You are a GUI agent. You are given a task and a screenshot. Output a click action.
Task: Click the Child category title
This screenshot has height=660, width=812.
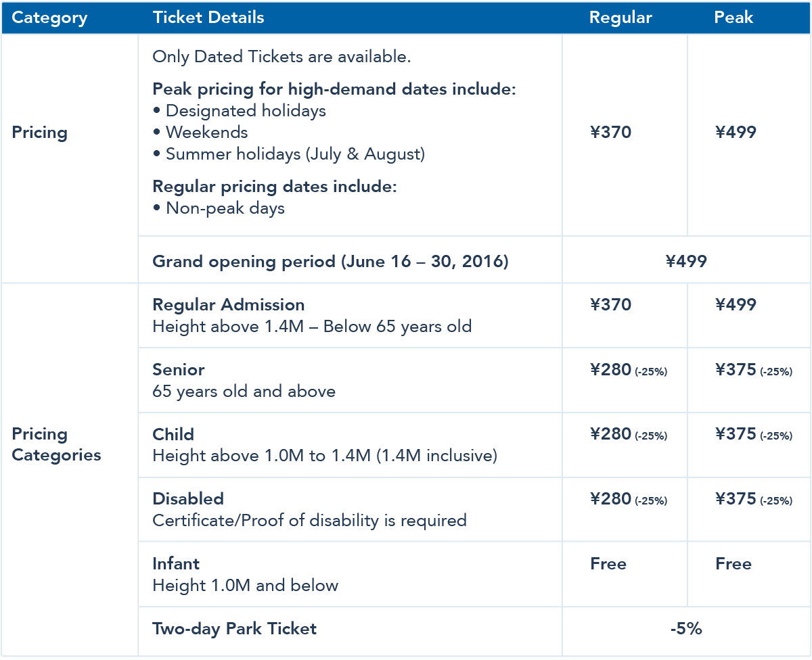(x=173, y=434)
